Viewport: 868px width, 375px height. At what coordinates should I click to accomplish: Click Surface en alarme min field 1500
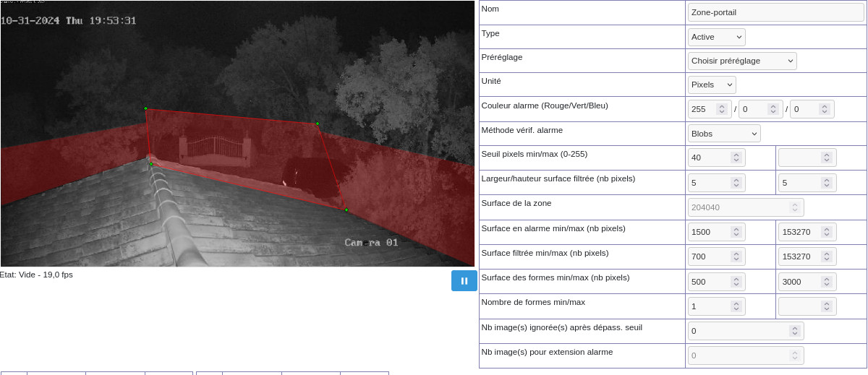coord(717,232)
